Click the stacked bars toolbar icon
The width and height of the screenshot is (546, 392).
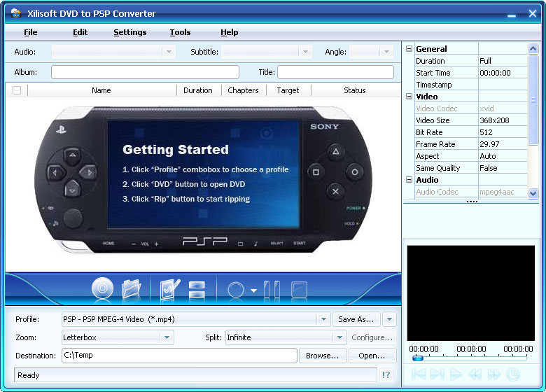(x=197, y=289)
